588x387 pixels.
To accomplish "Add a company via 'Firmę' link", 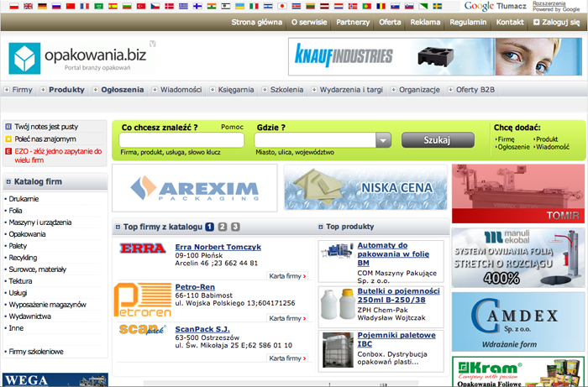I will pos(506,139).
